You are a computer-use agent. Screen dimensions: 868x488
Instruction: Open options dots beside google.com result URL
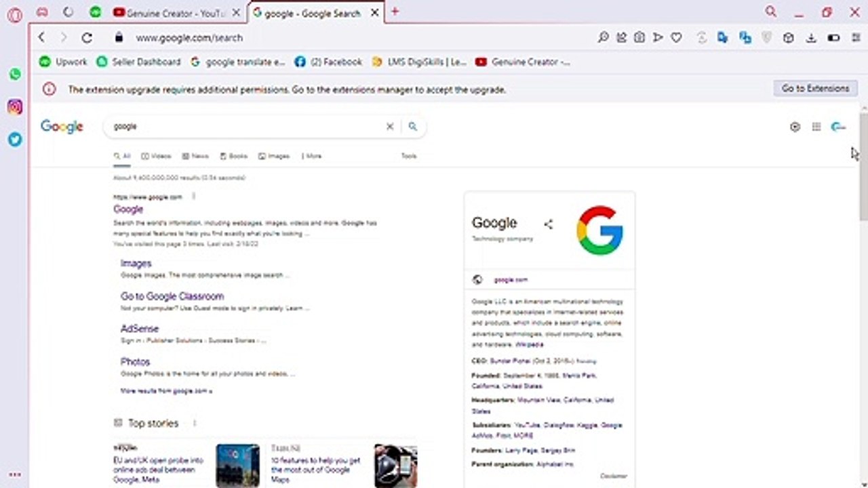point(194,197)
